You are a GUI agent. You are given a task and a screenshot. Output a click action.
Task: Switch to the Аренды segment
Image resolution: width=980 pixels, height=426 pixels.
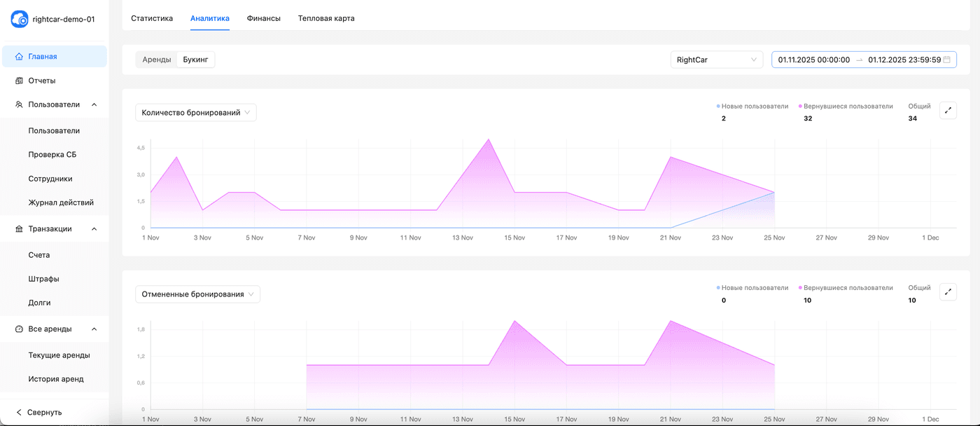pos(156,60)
